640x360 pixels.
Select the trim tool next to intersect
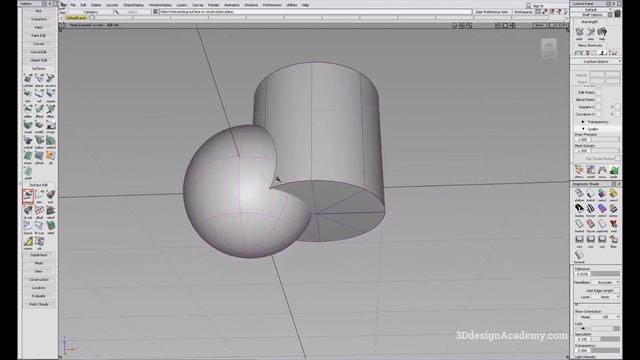coord(39,195)
